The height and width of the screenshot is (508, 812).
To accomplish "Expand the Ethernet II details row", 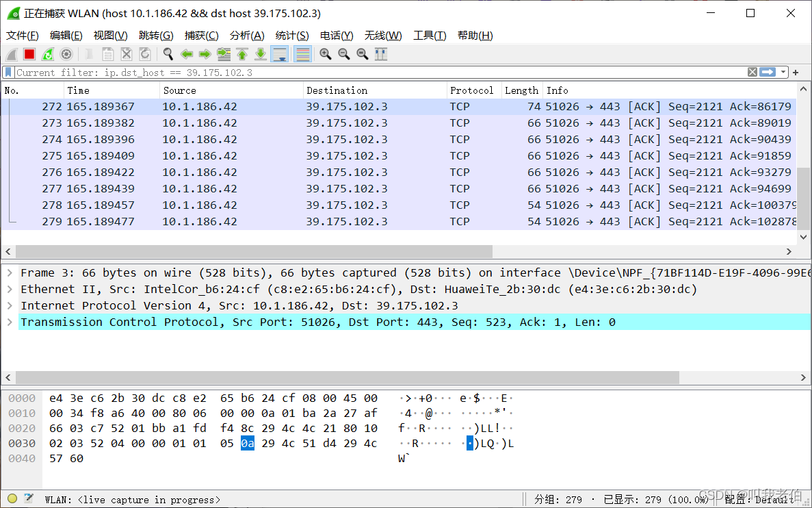I will click(x=10, y=289).
